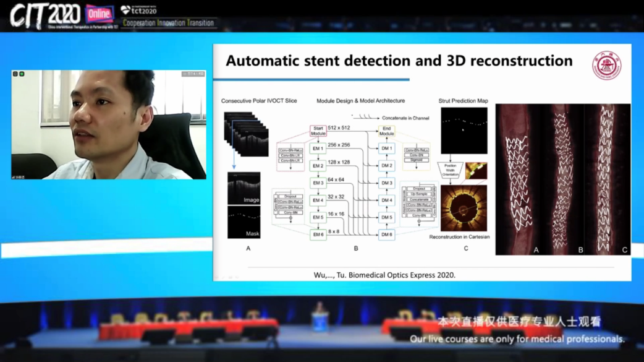Click the view label button in webcam top-right
This screenshot has width=644, height=362.
click(193, 74)
